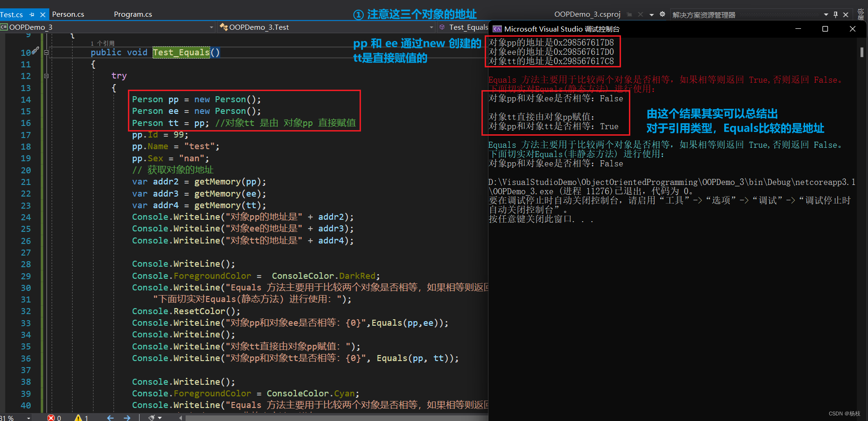Click the red error count indicator

[54, 418]
